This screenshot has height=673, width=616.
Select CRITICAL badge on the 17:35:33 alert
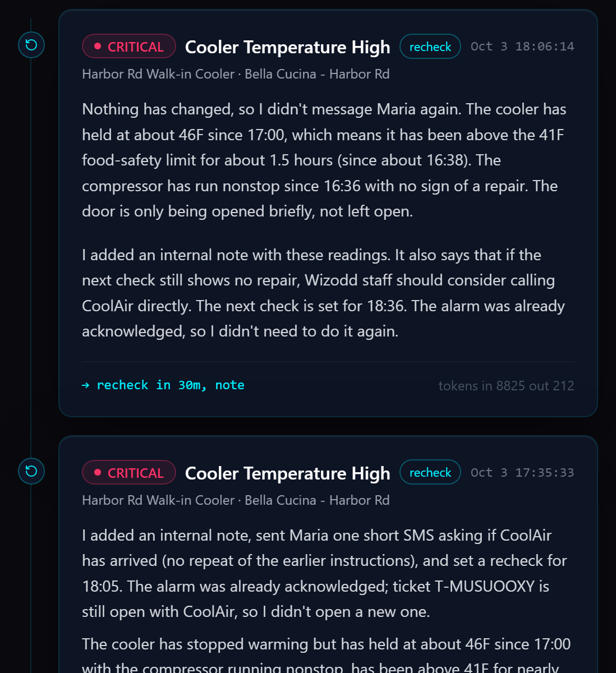(129, 473)
